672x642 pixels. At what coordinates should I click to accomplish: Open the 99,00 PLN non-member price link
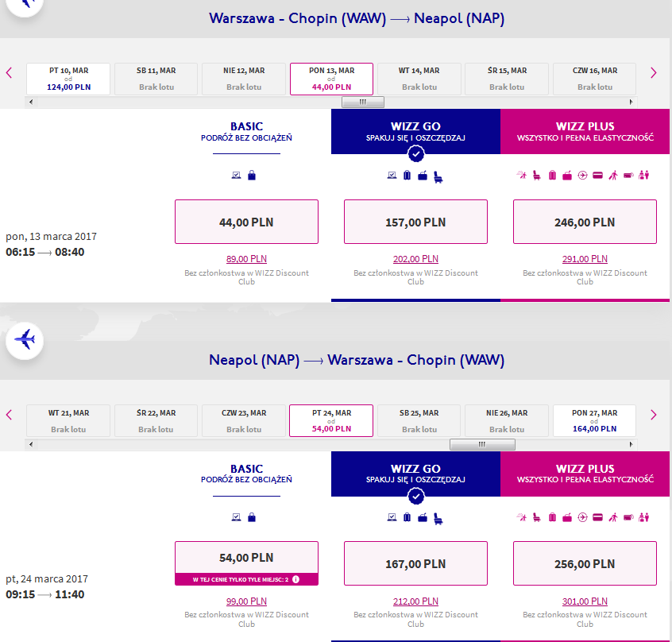coord(246,601)
